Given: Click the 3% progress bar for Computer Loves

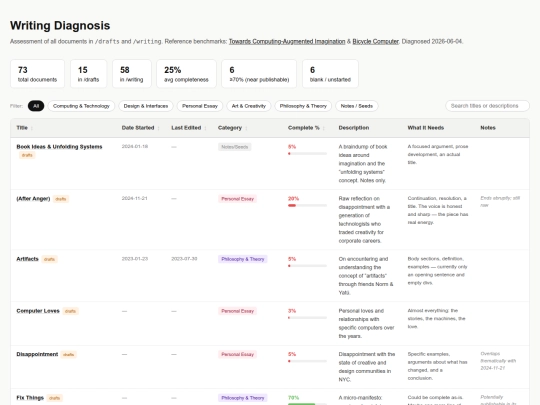Looking at the screenshot, I should coord(307,318).
